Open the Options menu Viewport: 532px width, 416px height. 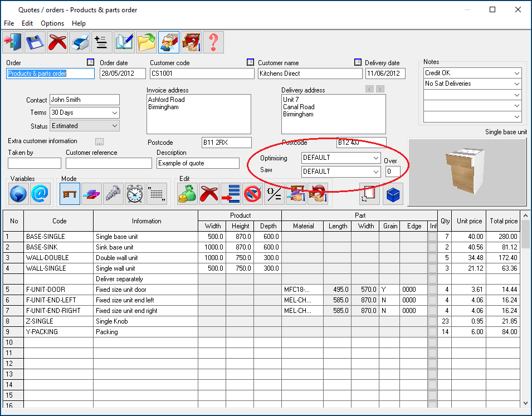(52, 23)
